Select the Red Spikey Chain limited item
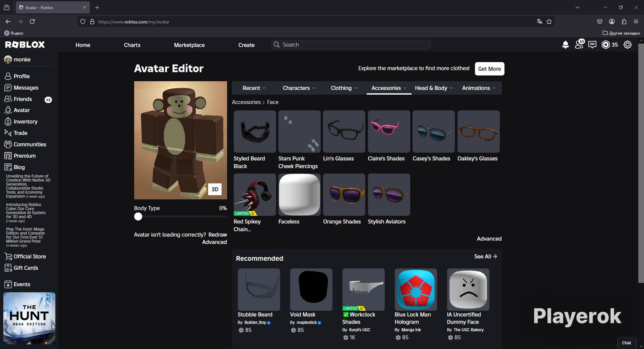Screen dimensions: 644x349 pyautogui.click(x=255, y=195)
